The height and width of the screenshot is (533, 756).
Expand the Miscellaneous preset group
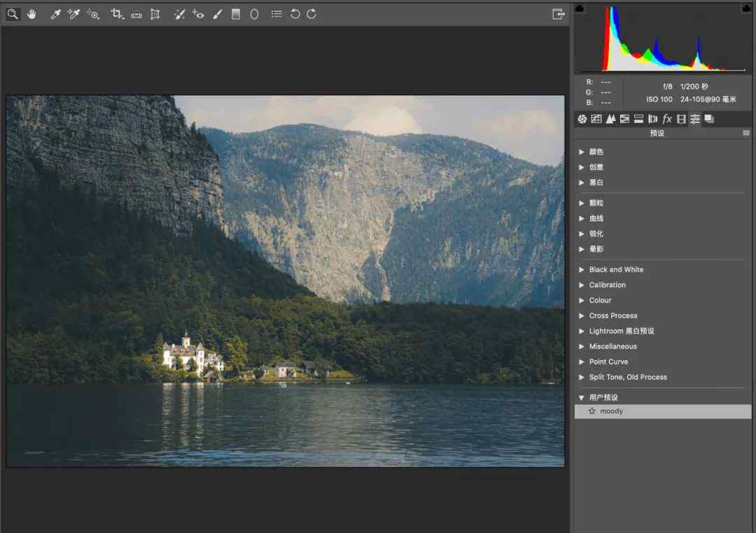click(582, 346)
